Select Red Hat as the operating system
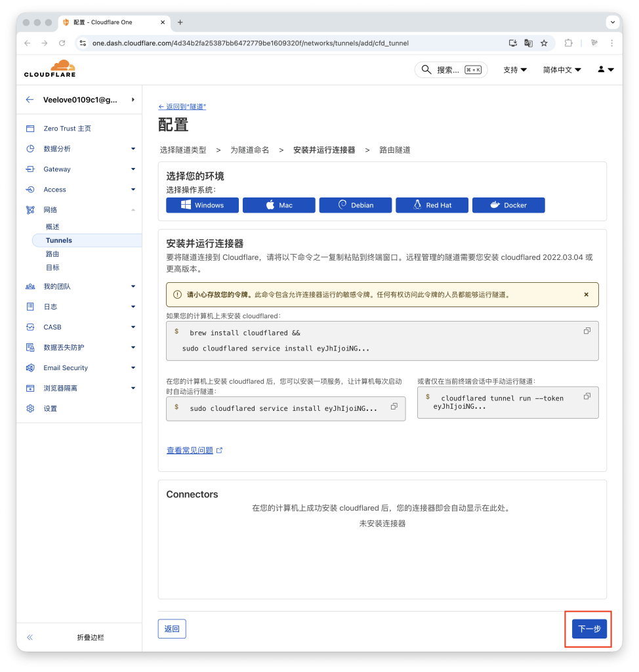Viewport: 639px width, 672px height. (x=432, y=205)
